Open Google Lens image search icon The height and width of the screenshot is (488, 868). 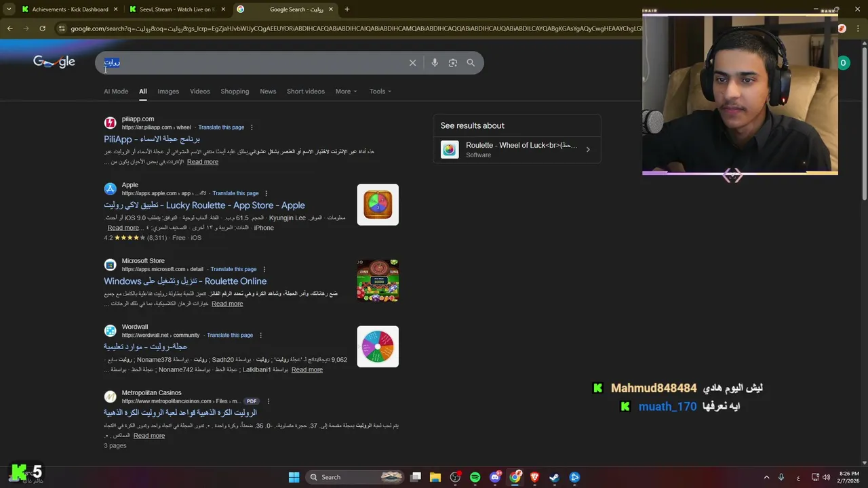452,62
